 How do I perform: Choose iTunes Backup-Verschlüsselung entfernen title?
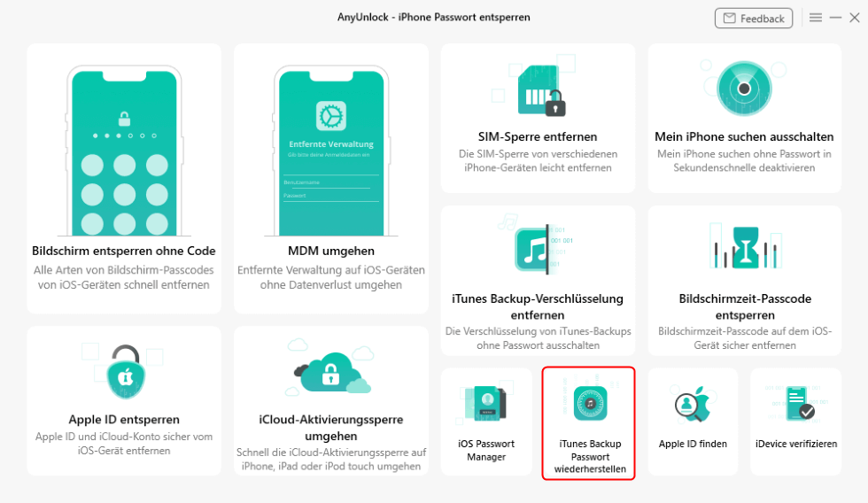[538, 306]
